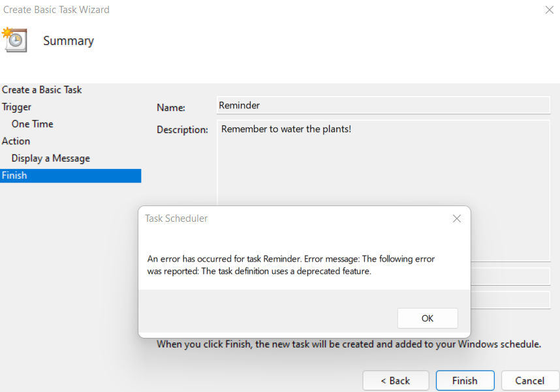Click the "Name:" field label
This screenshot has height=392, width=560.
[171, 108]
